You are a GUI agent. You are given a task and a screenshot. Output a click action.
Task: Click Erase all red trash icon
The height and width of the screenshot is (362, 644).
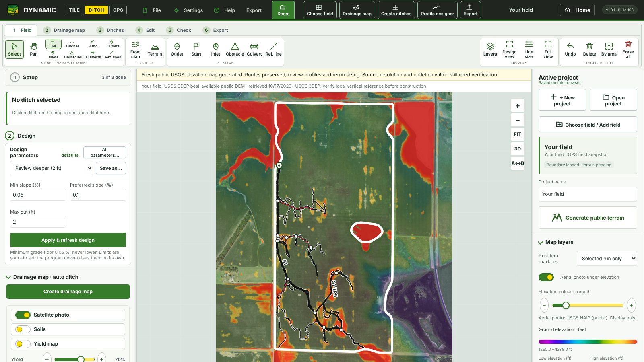pyautogui.click(x=628, y=50)
